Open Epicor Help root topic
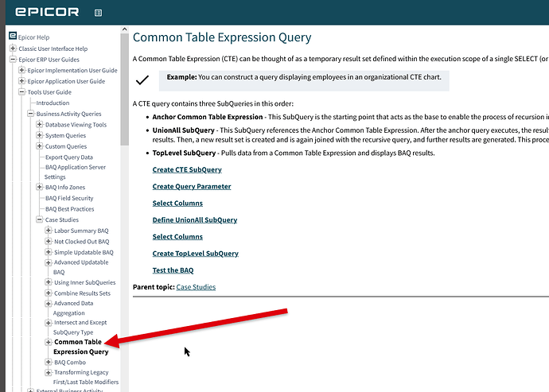Screen dimensions: 549x392 pyautogui.click(x=33, y=37)
